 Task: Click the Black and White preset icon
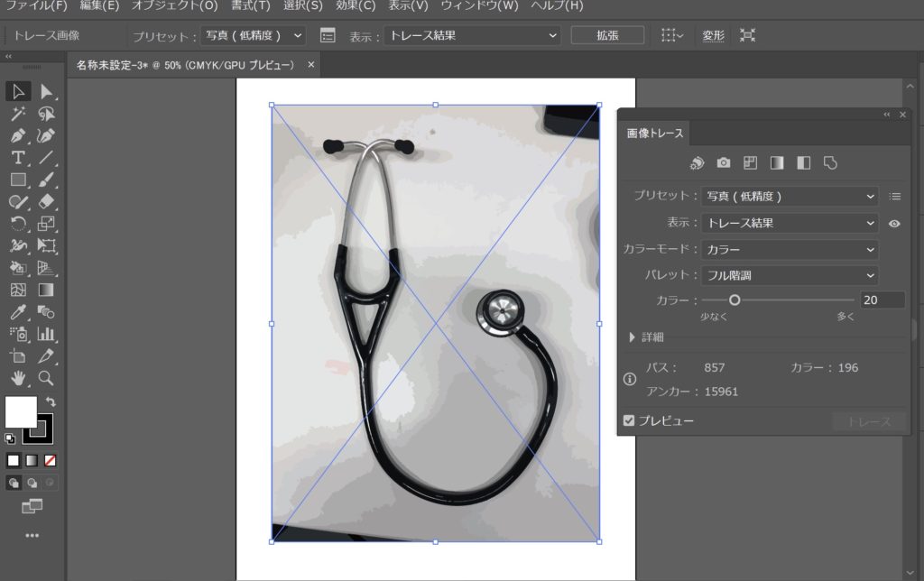click(804, 163)
